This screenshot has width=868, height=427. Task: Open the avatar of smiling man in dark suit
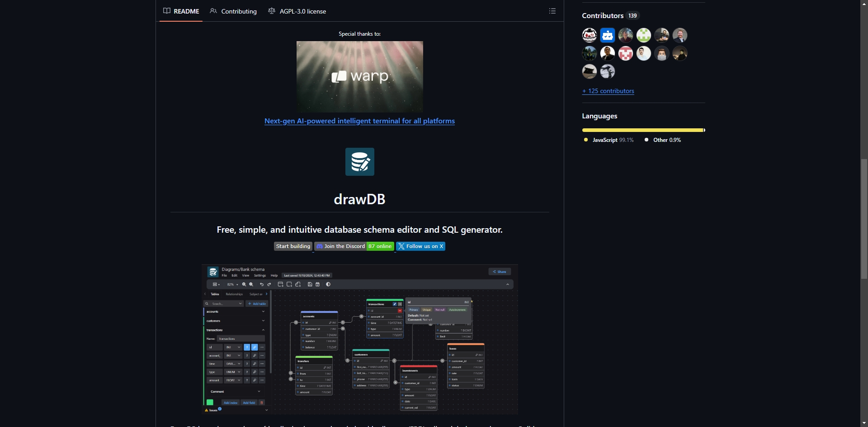(x=608, y=53)
